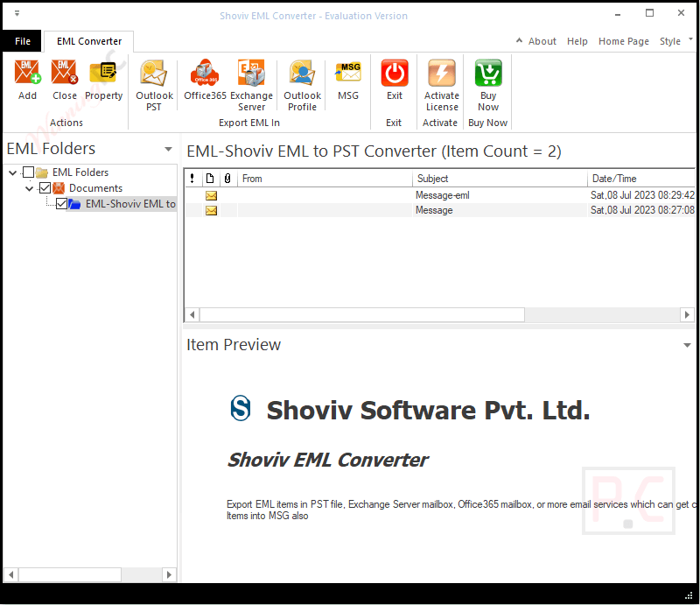700x605 pixels.
Task: Click folder tree scroll left arrow
Action: pos(11,575)
